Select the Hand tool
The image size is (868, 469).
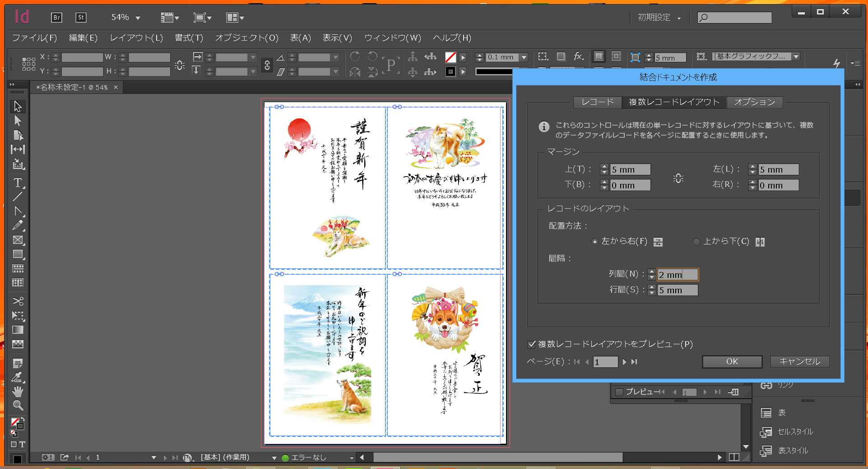(18, 391)
